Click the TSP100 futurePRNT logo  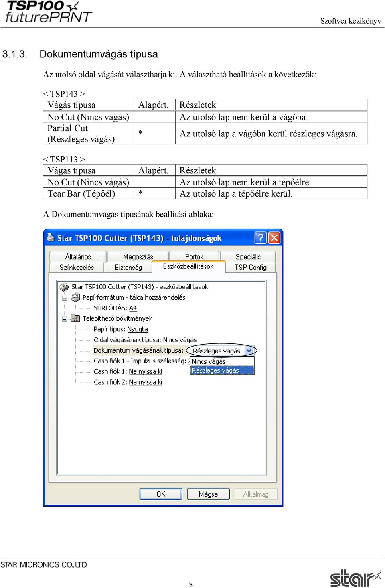point(48,12)
